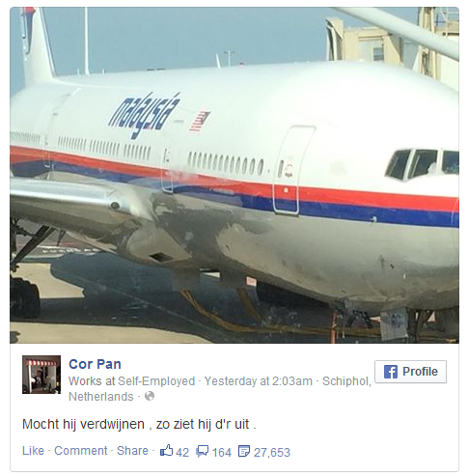Image resolution: width=468 pixels, height=476 pixels.
Task: Click the post text Mocht hij verdwijnen
Action: point(83,424)
